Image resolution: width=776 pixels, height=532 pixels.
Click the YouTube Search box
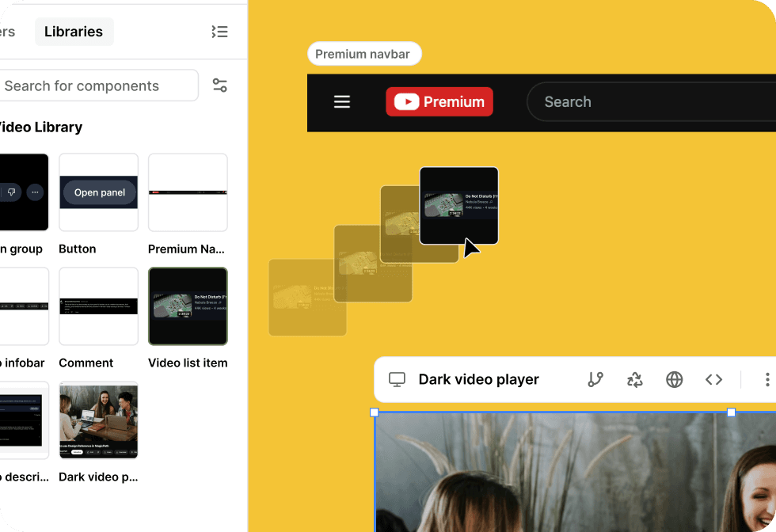coord(649,102)
